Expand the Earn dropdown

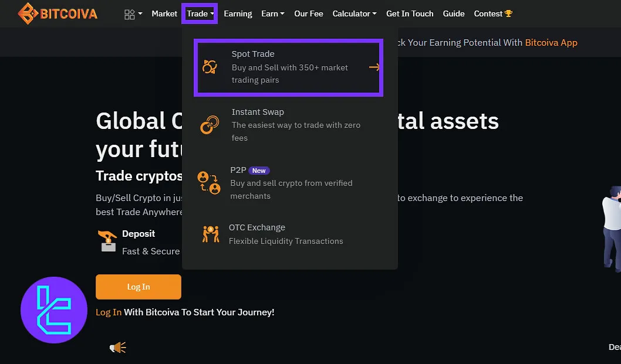(x=272, y=13)
